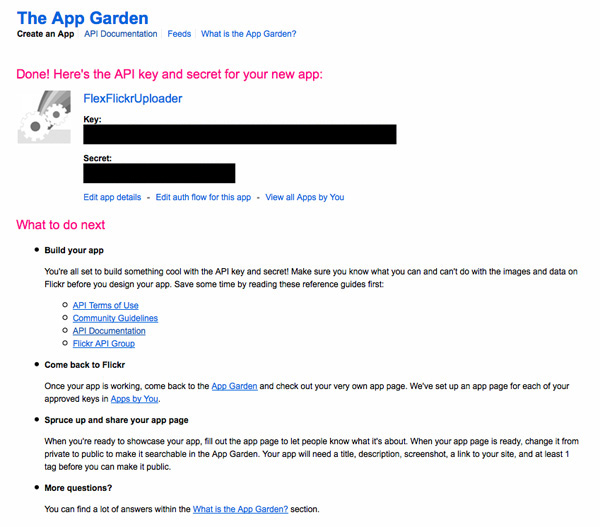The image size is (600, 527).
Task: Click the Key: label
Action: (92, 119)
